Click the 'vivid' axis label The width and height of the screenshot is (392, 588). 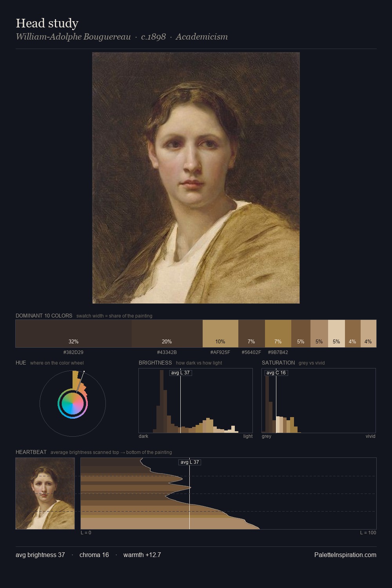[370, 436]
